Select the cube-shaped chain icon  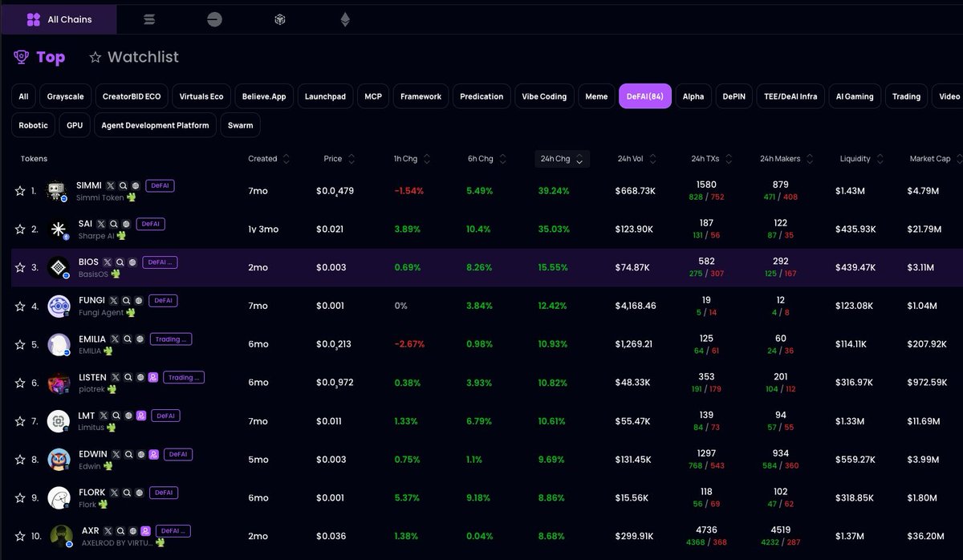(x=279, y=19)
